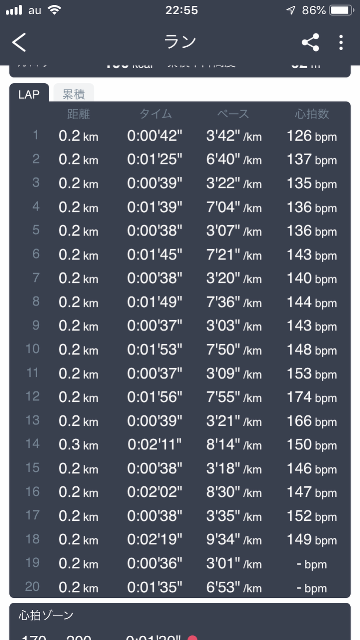Tap the 距離 column header

pyautogui.click(x=78, y=114)
